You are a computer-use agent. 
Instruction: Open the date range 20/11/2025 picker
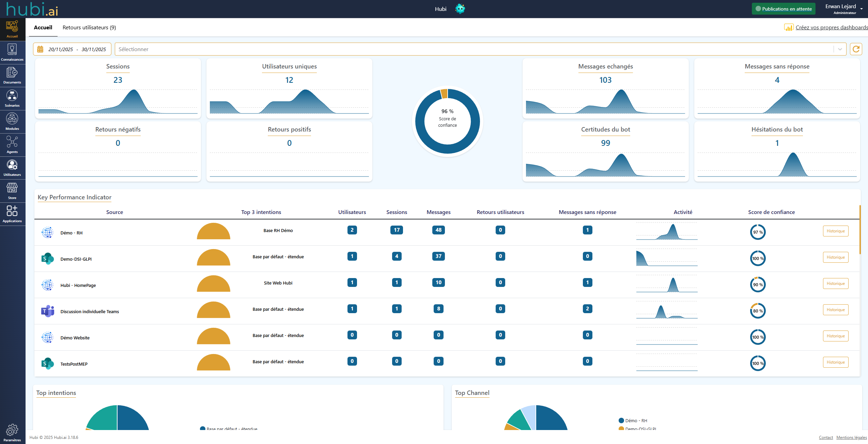click(x=61, y=49)
